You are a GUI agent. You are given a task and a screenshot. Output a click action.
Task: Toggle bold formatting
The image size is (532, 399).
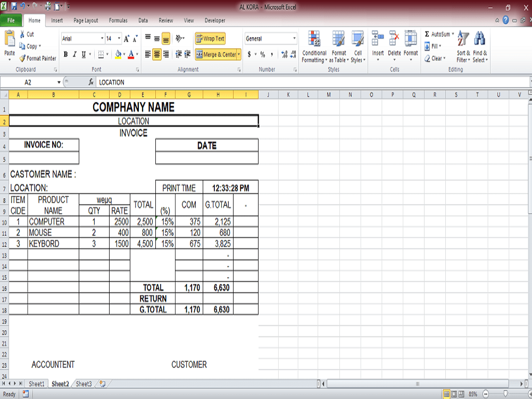click(x=65, y=54)
